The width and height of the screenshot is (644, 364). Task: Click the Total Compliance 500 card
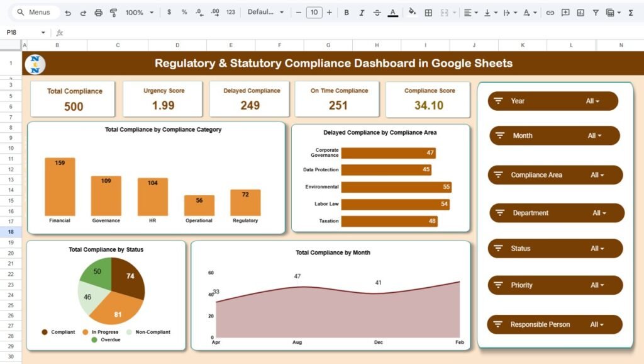73,99
